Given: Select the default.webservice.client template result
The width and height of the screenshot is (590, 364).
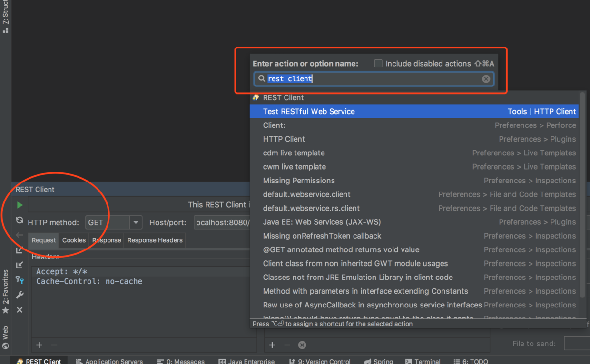Looking at the screenshot, I should (x=414, y=194).
